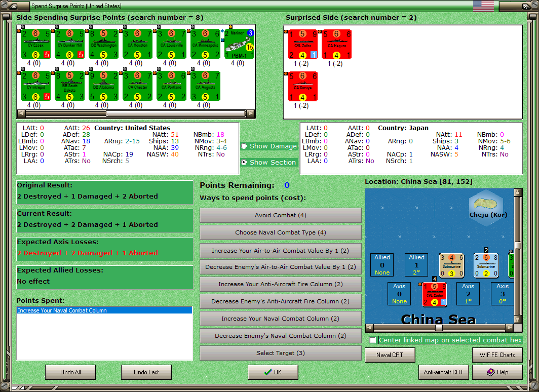Image resolution: width=539 pixels, height=392 pixels.
Task: Select the CV Intrepid carrier counter
Action: pyautogui.click(x=36, y=86)
